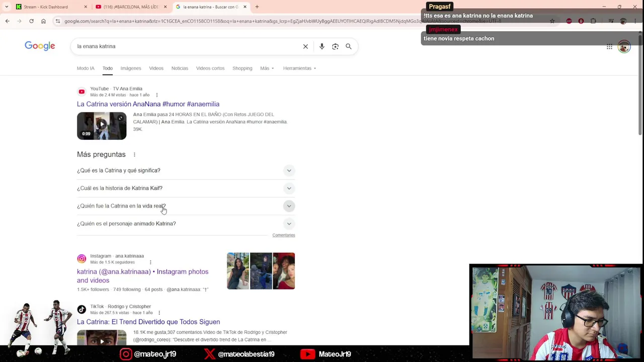Open katrina (@ana.katrinaaa) Instagram link

point(142,276)
